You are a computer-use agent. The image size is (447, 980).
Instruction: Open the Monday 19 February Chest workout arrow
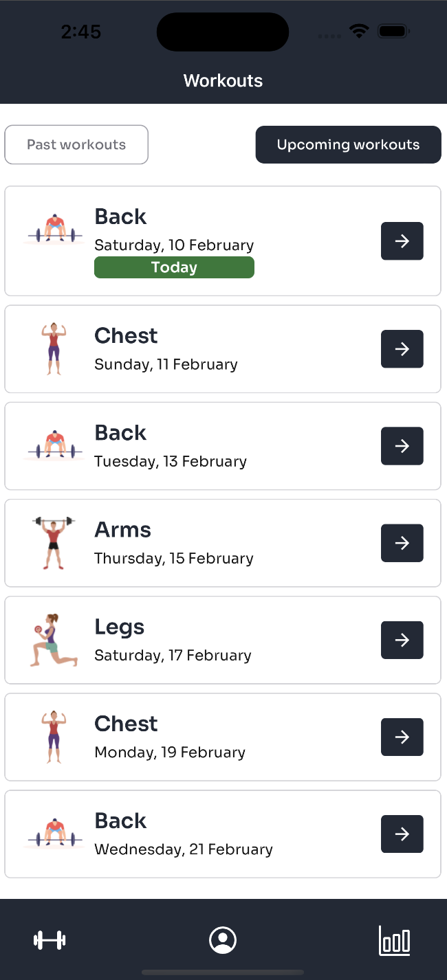(402, 737)
